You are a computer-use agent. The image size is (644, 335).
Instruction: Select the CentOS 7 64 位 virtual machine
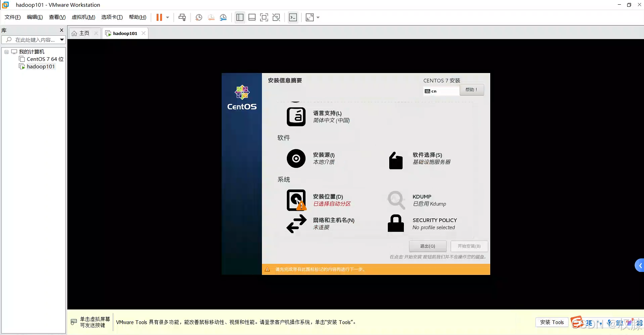coord(45,59)
